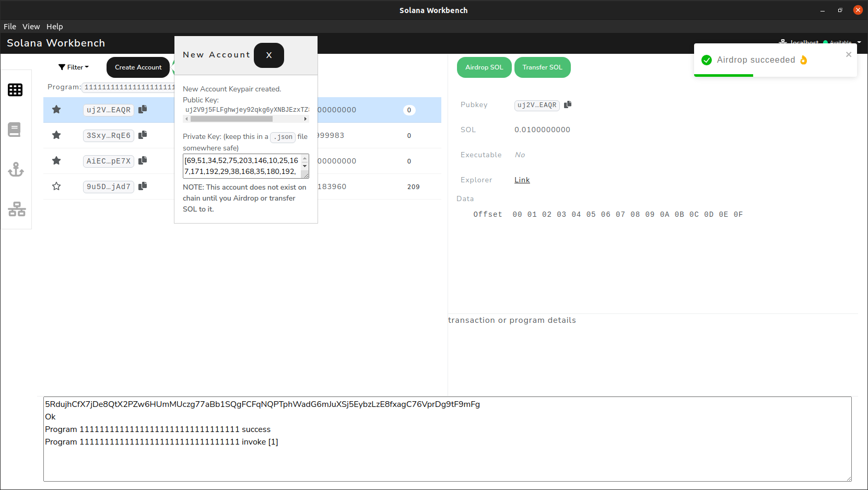This screenshot has height=490, width=868.
Task: Minimize the Solana Workbench window
Action: tap(823, 10)
